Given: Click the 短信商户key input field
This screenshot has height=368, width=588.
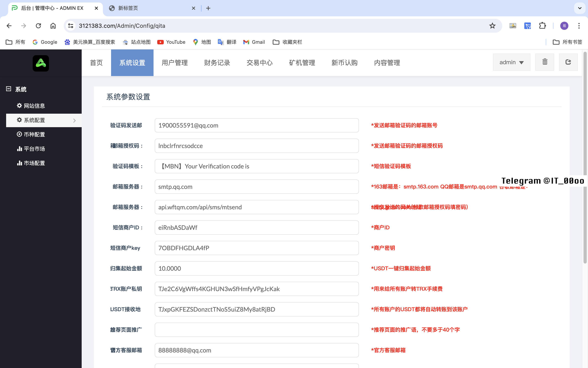Looking at the screenshot, I should coord(257,248).
